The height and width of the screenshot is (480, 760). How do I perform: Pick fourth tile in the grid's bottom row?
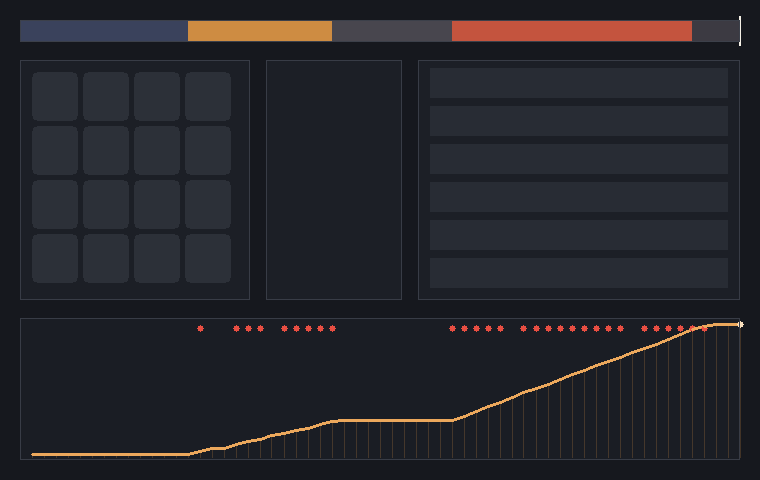click(x=208, y=258)
